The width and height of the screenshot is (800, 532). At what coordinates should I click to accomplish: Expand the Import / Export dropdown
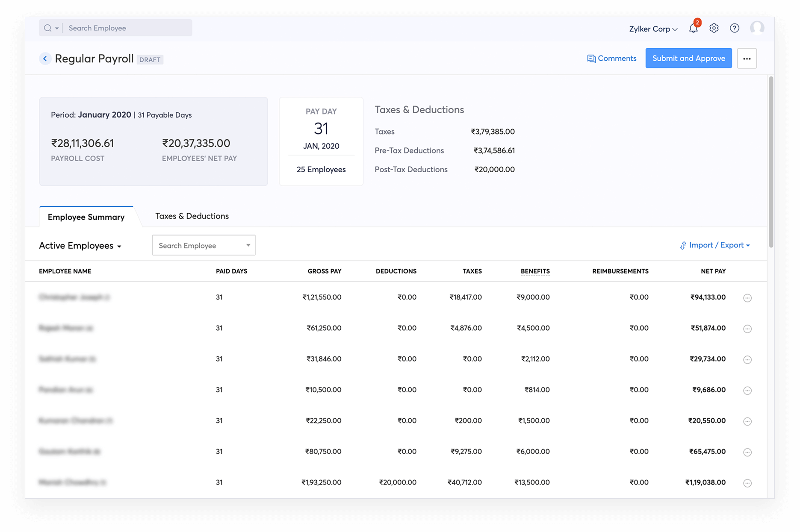click(x=714, y=245)
